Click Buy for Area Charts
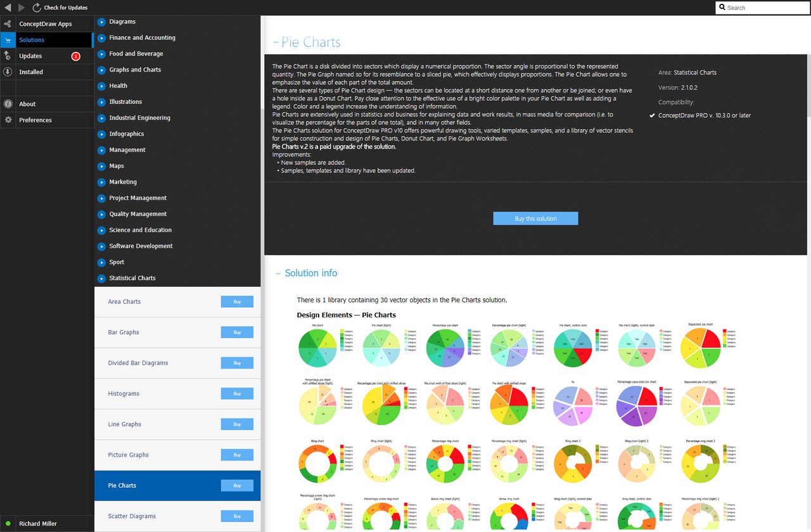Viewport: 811px width, 532px height. tap(237, 301)
